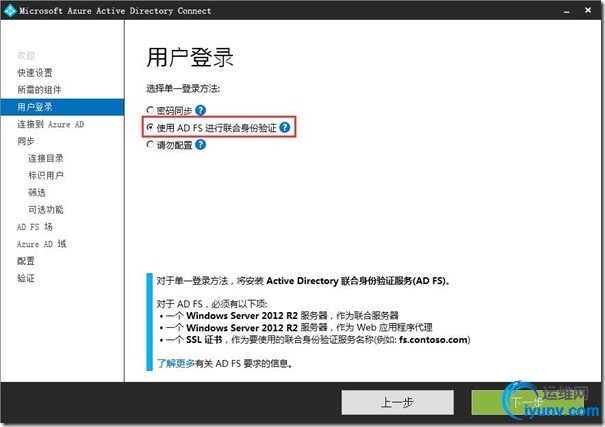Go to the 欢迎 step in sidebar
The height and width of the screenshot is (427, 605).
click(26, 56)
